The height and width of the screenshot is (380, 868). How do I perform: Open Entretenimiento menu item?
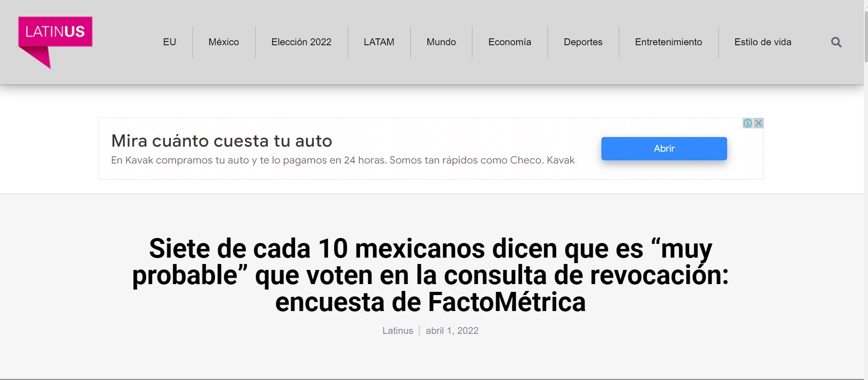(x=668, y=42)
